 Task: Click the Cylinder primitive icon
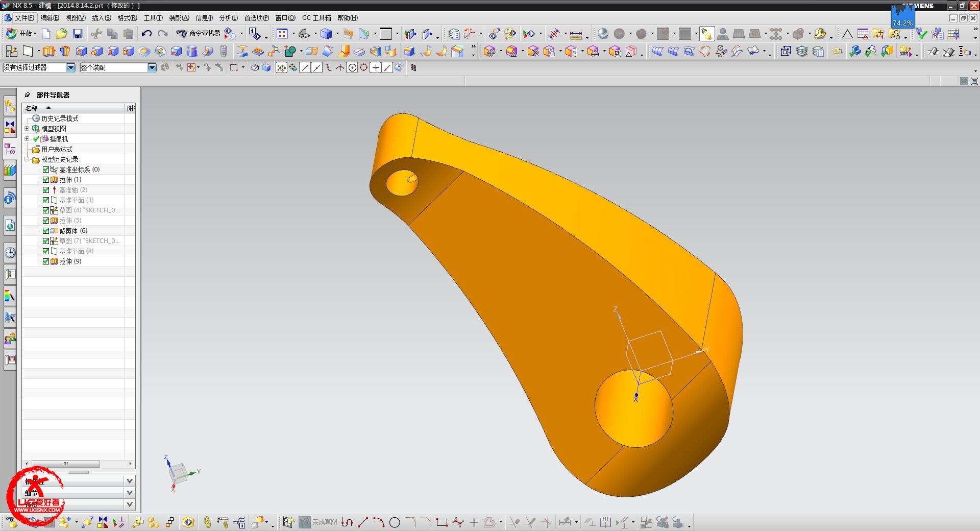pos(192,51)
